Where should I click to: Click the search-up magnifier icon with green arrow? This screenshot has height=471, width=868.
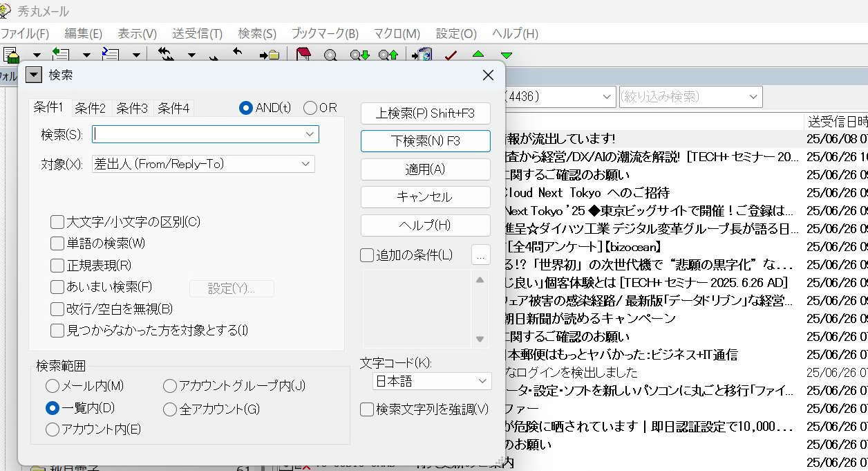(x=388, y=55)
